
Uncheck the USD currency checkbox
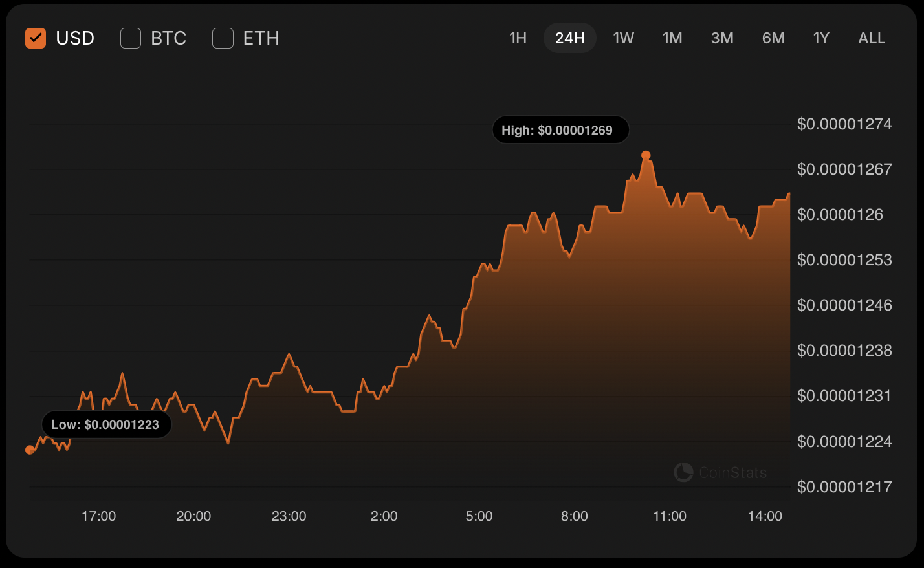tap(36, 38)
